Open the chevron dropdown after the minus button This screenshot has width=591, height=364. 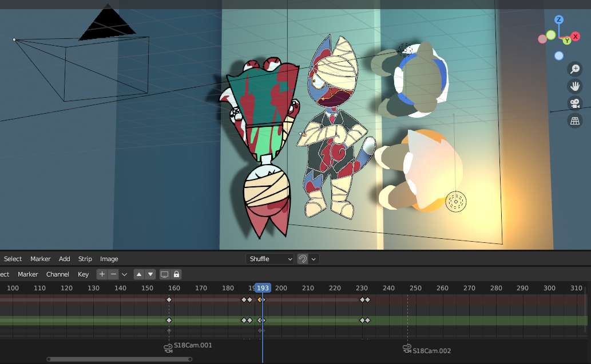[124, 274]
